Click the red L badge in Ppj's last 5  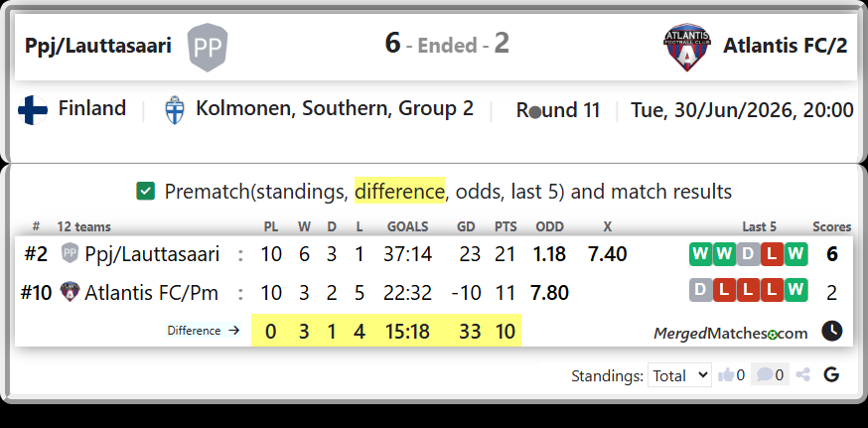pyautogui.click(x=772, y=254)
